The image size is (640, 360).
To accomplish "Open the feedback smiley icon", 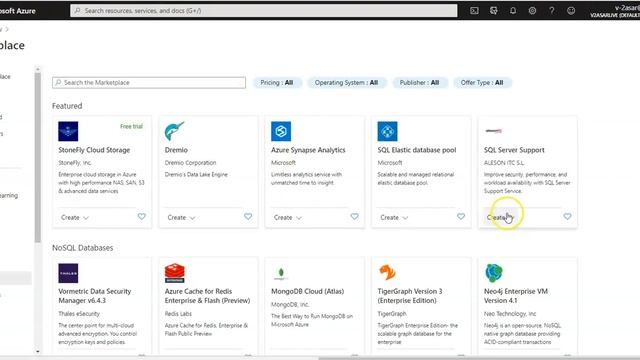I will pyautogui.click(x=571, y=11).
